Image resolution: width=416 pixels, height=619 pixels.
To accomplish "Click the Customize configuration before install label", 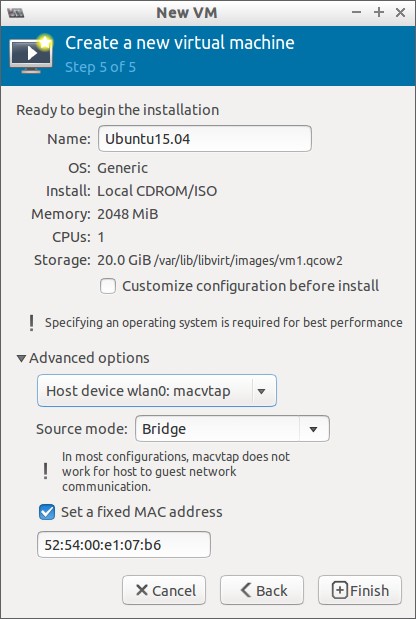I will [251, 286].
